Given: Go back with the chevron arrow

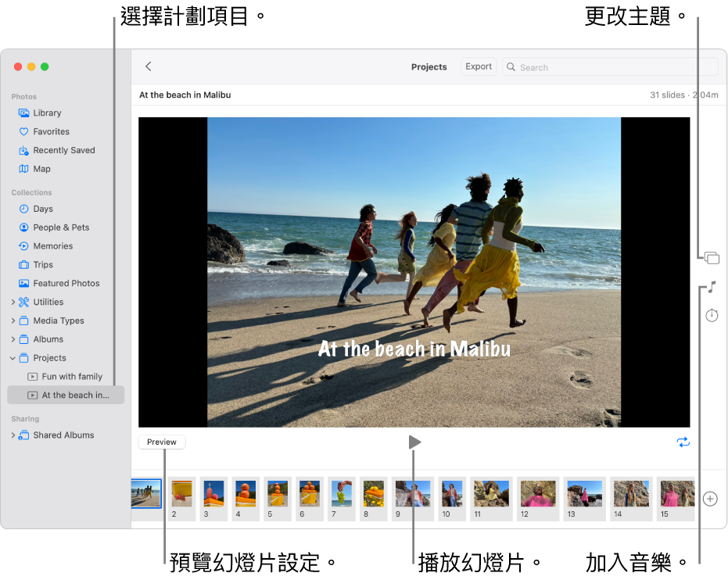Looking at the screenshot, I should coord(149,66).
